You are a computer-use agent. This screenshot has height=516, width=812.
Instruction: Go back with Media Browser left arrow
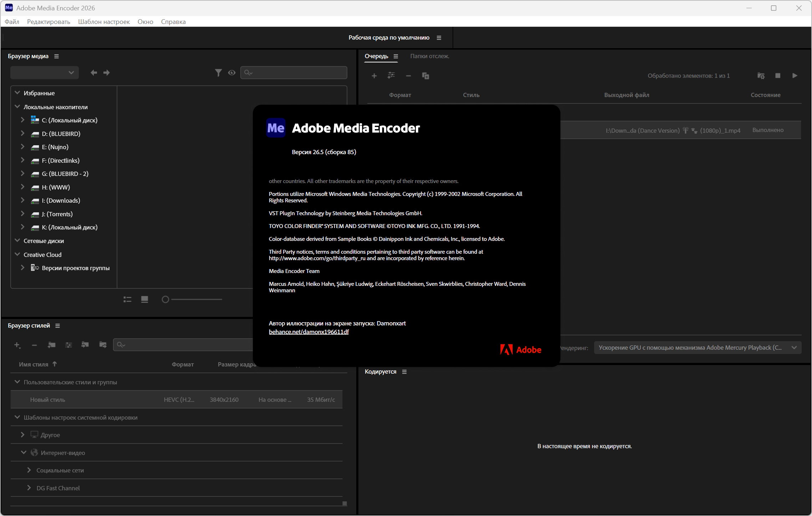[x=94, y=73]
